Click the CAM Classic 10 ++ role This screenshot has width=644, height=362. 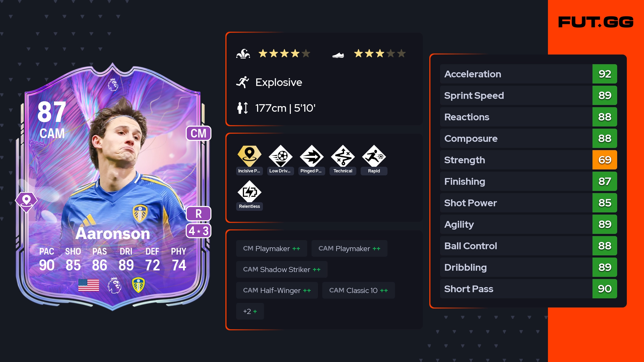point(358,290)
